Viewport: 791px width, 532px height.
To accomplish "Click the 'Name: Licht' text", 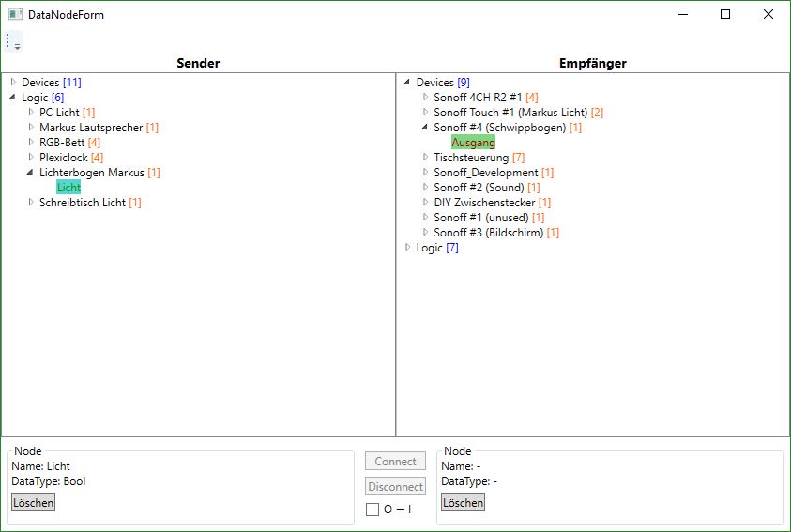I will [x=40, y=466].
